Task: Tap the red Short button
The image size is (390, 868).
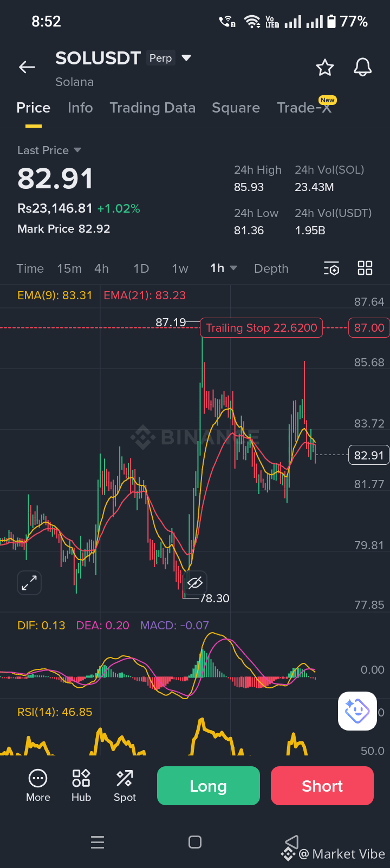Action: pyautogui.click(x=322, y=786)
